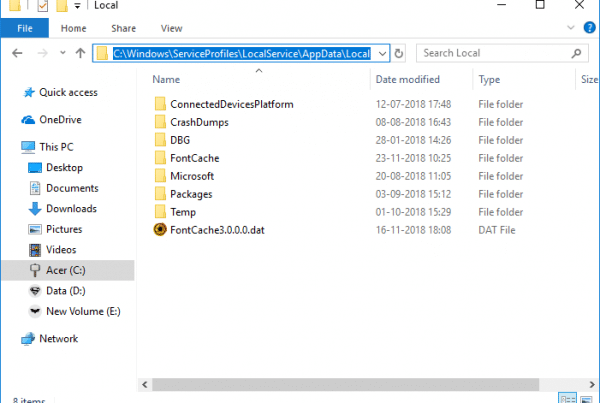Sort by the Name column header

(166, 79)
